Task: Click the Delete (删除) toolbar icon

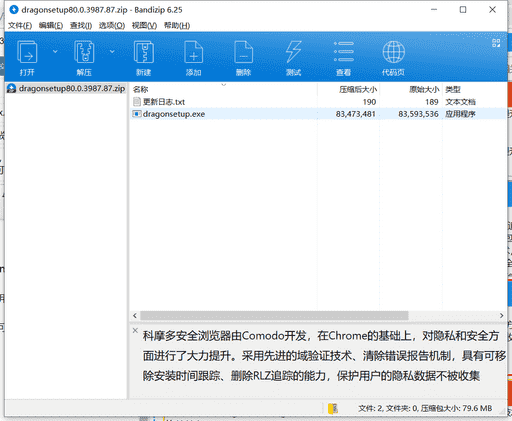Action: click(243, 52)
